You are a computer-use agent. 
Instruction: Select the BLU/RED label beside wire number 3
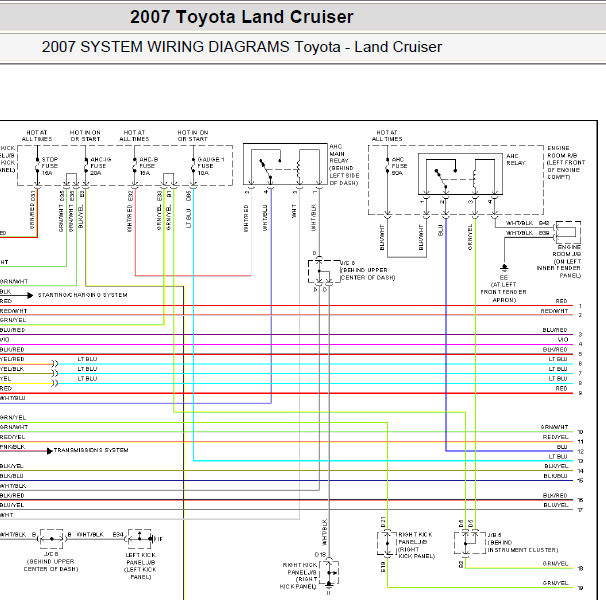point(555,330)
